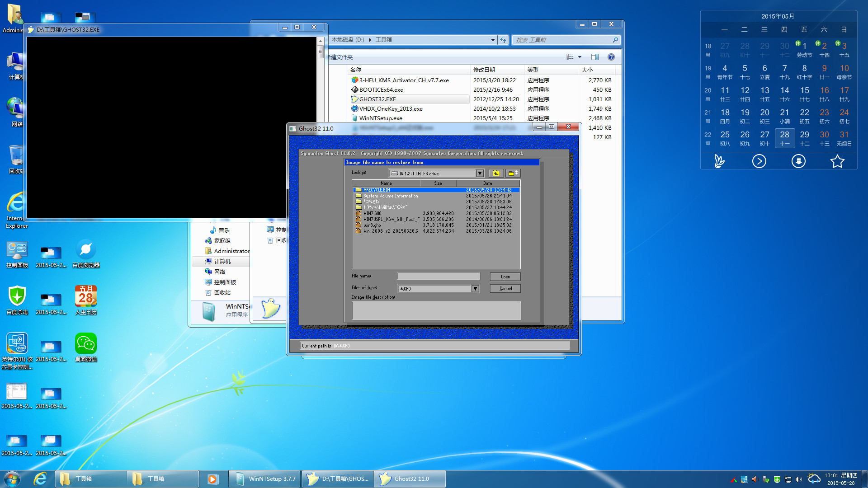
Task: Click Explorer address bar history dropdown arrow
Action: coord(493,40)
